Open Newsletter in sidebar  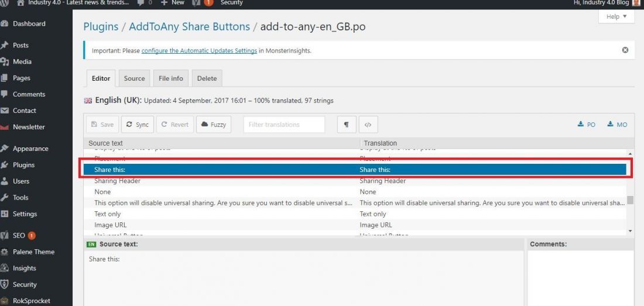[x=29, y=127]
